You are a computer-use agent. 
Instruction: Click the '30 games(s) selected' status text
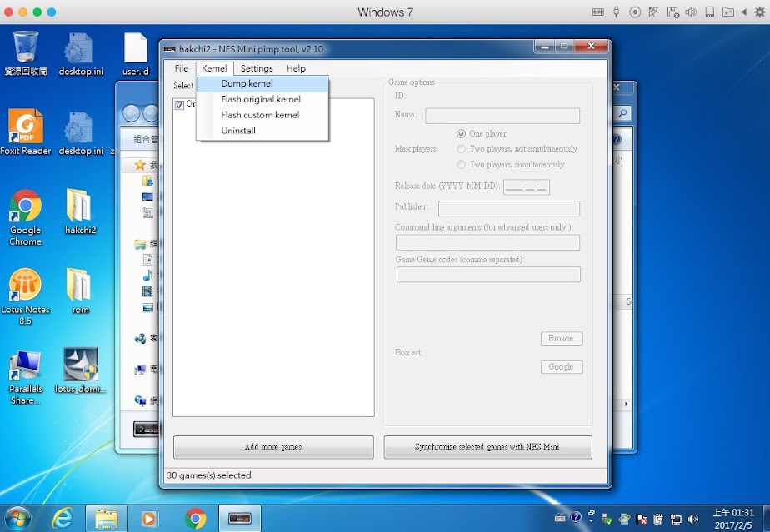(209, 475)
